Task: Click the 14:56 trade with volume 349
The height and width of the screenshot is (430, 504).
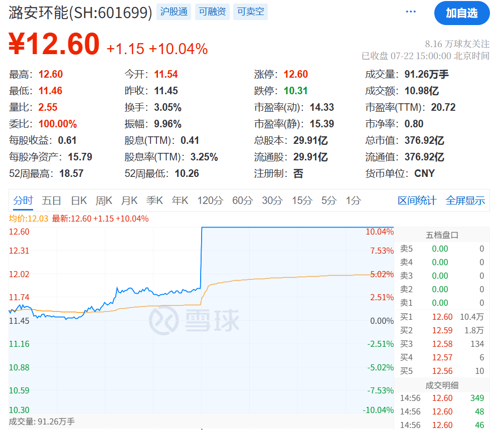Action: 442,398
